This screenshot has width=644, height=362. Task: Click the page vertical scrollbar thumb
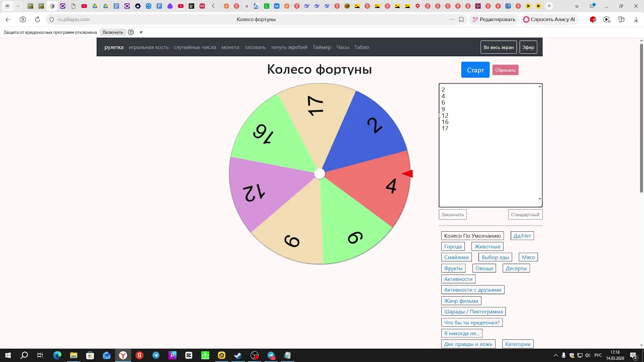[641, 118]
